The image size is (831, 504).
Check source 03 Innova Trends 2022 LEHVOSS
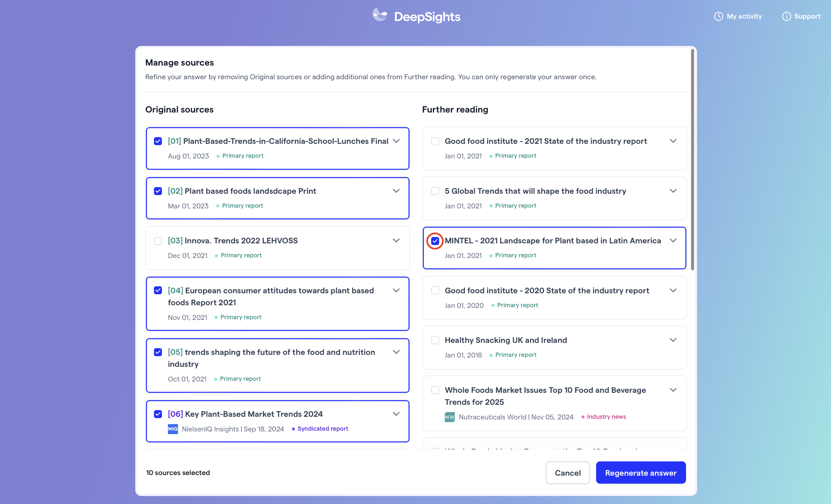[158, 241]
